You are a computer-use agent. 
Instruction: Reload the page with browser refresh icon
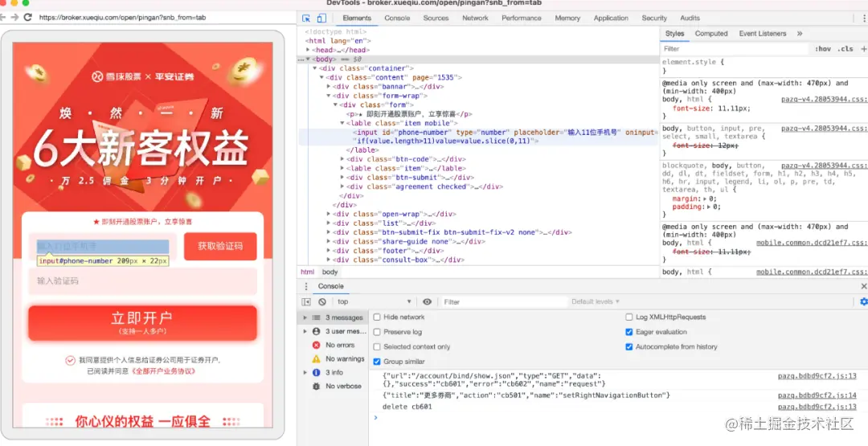point(27,17)
